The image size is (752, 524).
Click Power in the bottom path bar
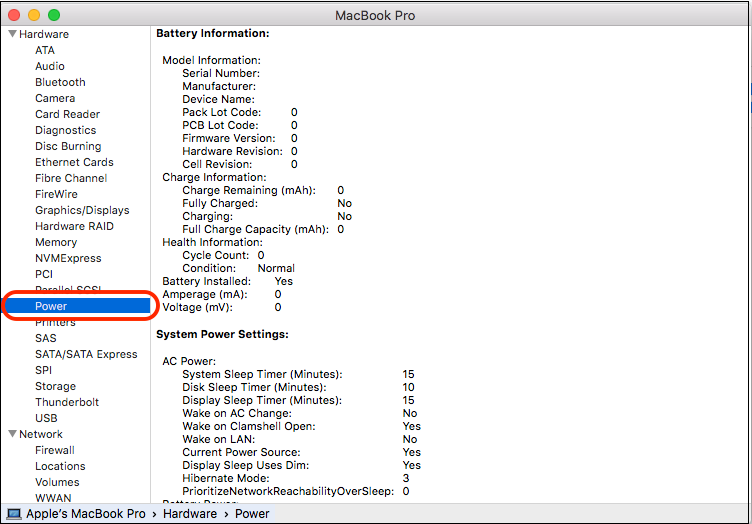point(252,513)
